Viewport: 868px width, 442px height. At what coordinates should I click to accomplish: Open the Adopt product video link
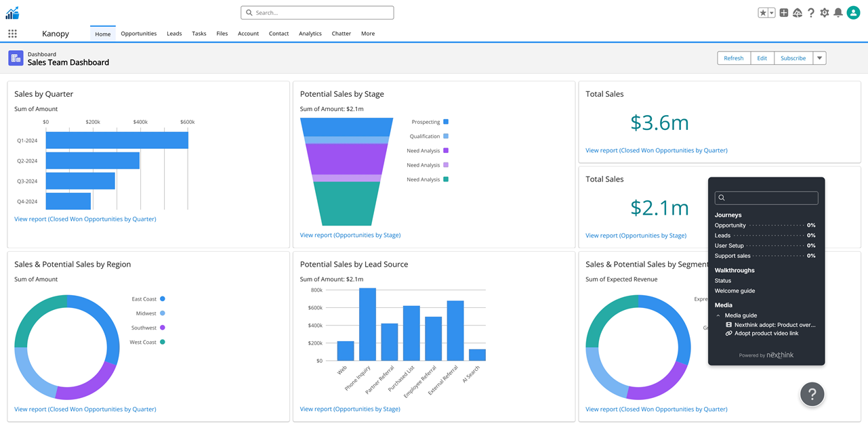(x=766, y=333)
